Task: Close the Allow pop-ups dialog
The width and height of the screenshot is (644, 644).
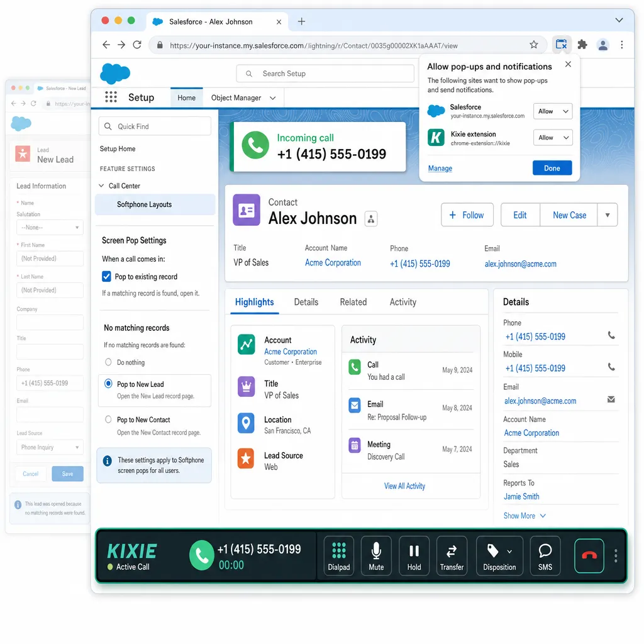Action: (568, 64)
